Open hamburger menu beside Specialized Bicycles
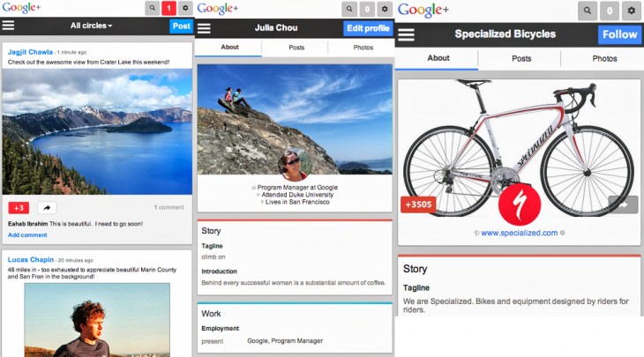 point(406,35)
